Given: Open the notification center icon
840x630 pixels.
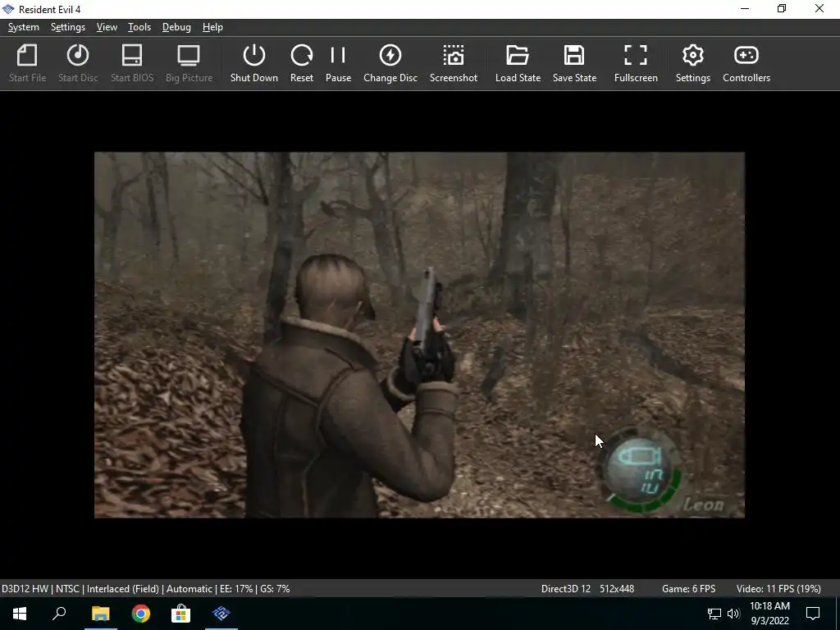Looking at the screenshot, I should (813, 614).
